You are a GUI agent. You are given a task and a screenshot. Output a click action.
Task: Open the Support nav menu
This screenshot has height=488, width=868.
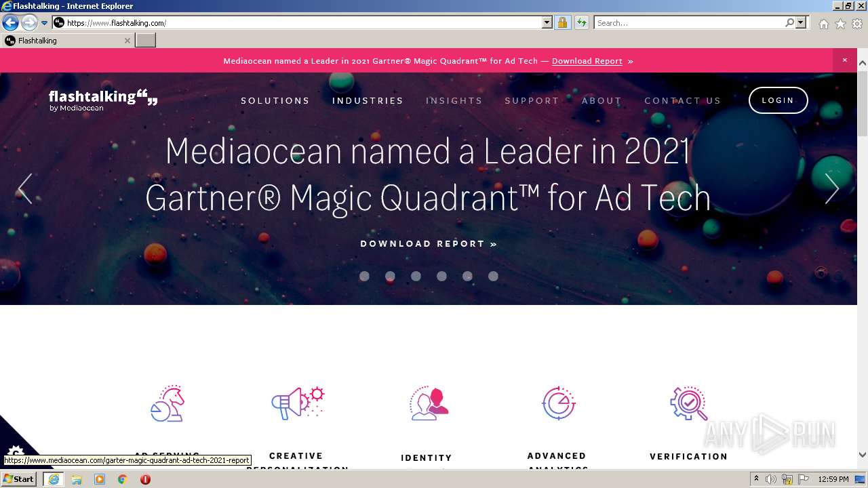click(x=532, y=100)
